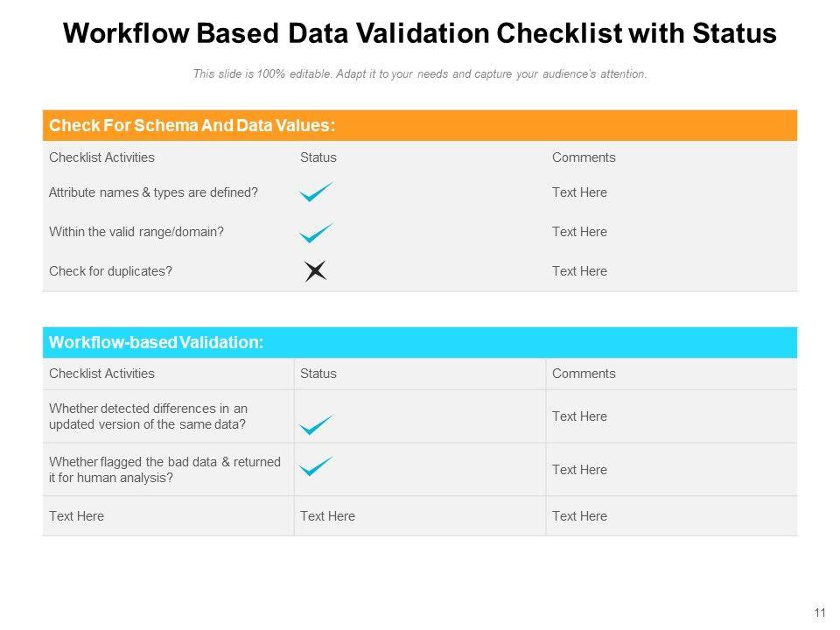The height and width of the screenshot is (630, 840).
Task: Click Checklist Activities header in workflow table
Action: [x=101, y=374]
